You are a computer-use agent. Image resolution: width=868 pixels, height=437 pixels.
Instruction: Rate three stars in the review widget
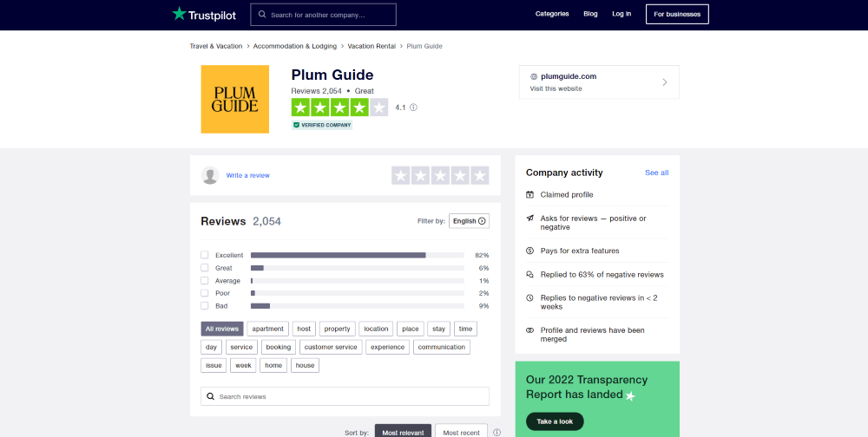point(441,175)
